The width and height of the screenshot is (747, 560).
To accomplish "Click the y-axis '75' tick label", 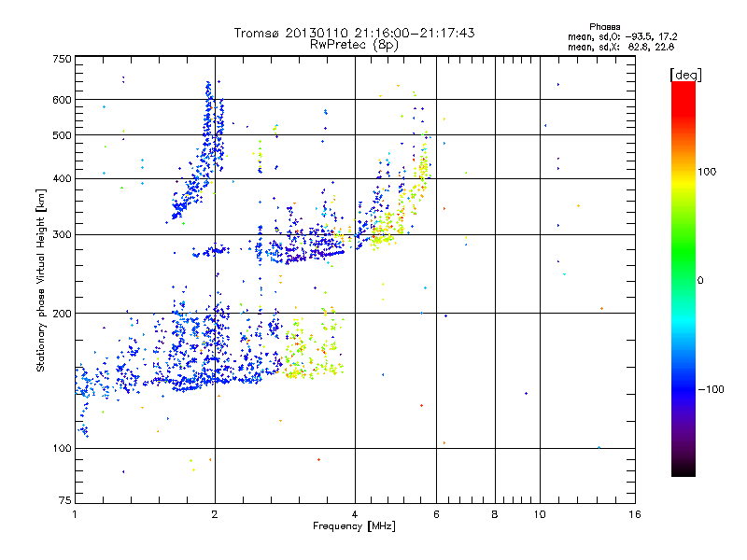I will click(65, 500).
